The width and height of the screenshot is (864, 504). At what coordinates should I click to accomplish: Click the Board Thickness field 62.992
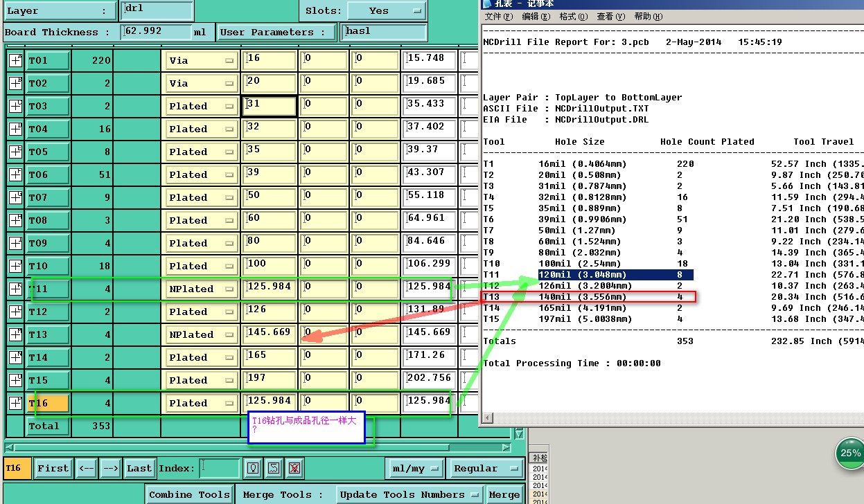coord(157,32)
